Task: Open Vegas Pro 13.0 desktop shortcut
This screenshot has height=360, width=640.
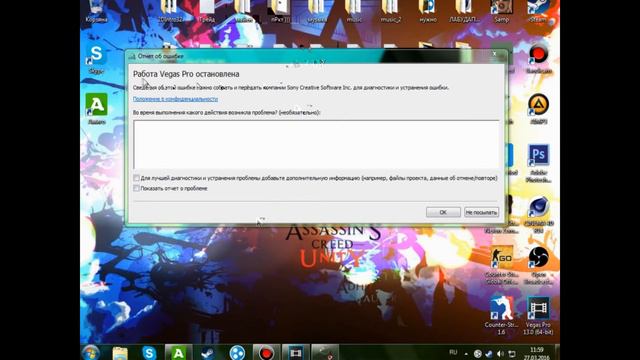Action: point(538,315)
